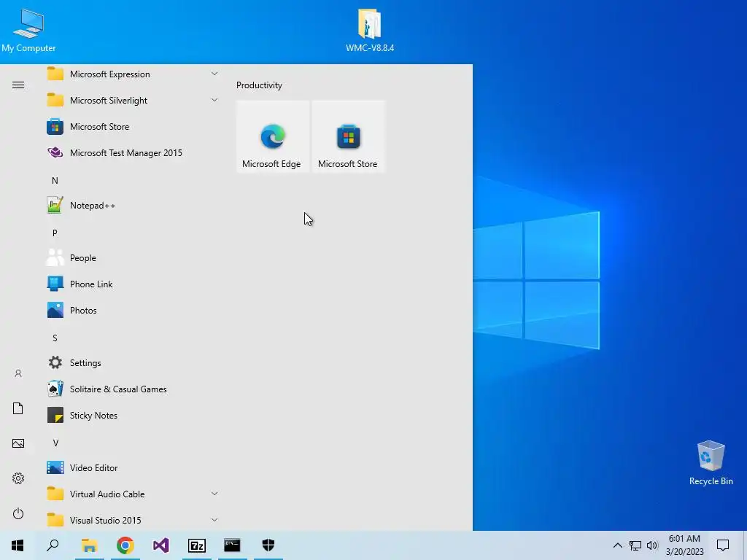Expand the Microsoft Expression folder chevron

point(214,74)
